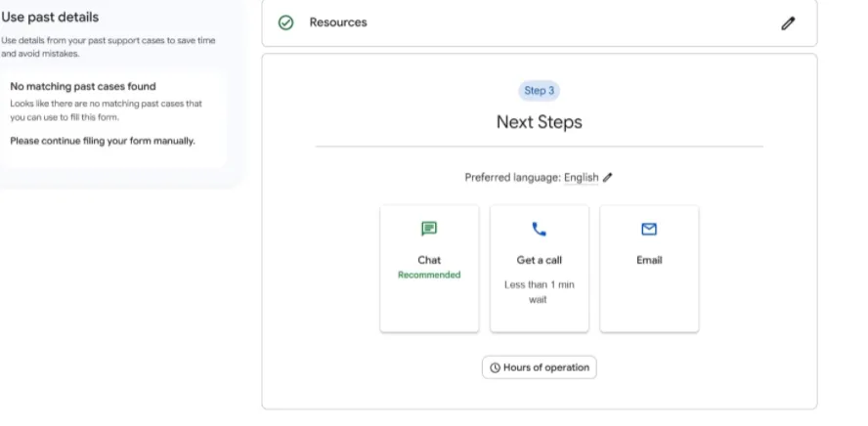Open Hours of operation
This screenshot has width=868, height=426.
[540, 367]
